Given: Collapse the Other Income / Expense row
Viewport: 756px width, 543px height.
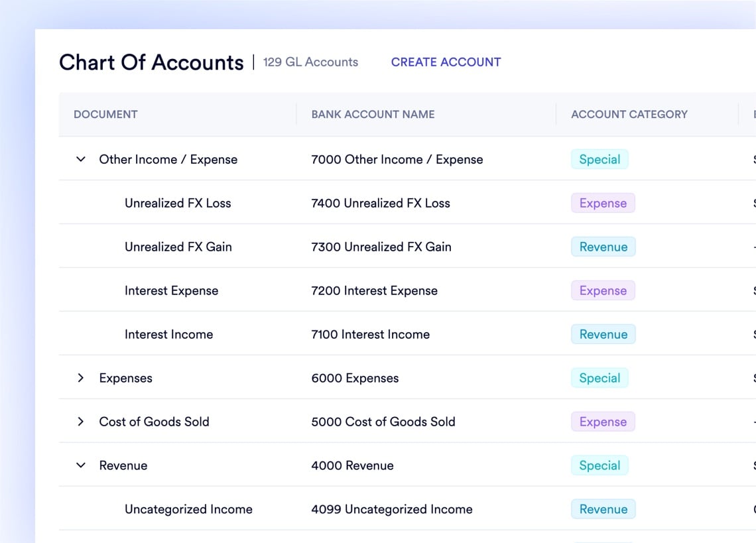Looking at the screenshot, I should click(81, 159).
